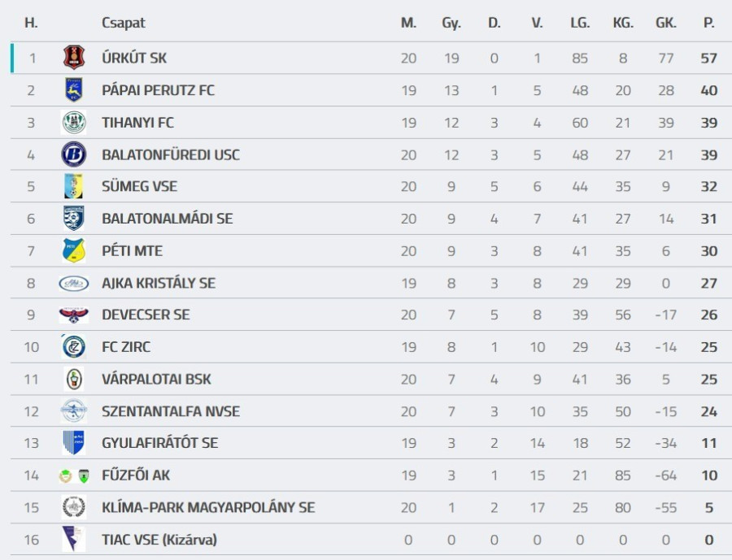Click ÚRKÚT SK's 57 points value
Screen dimensions: 732x560
click(x=709, y=59)
